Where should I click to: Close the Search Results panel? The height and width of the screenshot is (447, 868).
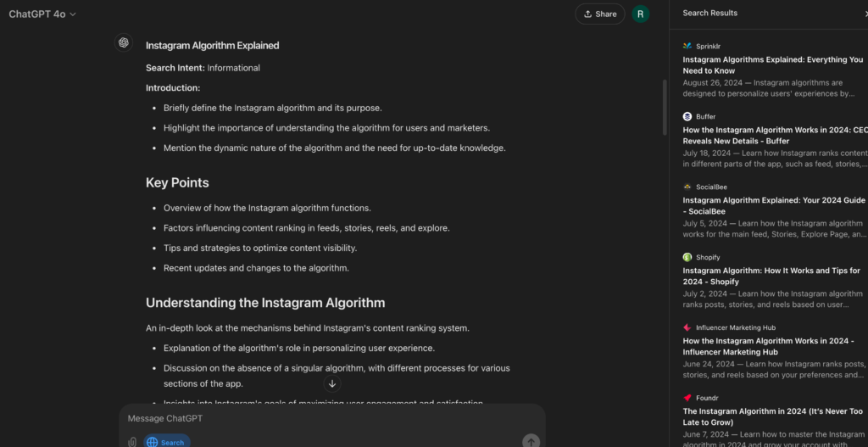tap(864, 14)
